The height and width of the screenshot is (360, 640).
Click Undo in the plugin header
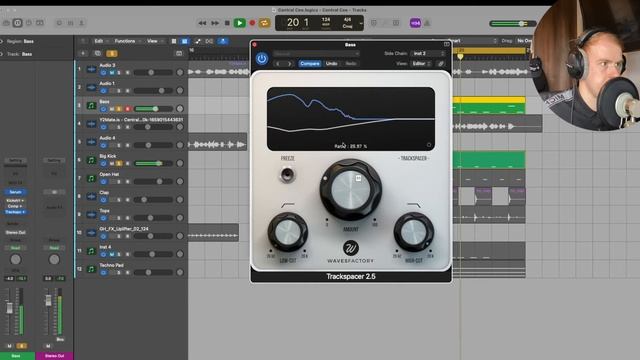tap(331, 64)
